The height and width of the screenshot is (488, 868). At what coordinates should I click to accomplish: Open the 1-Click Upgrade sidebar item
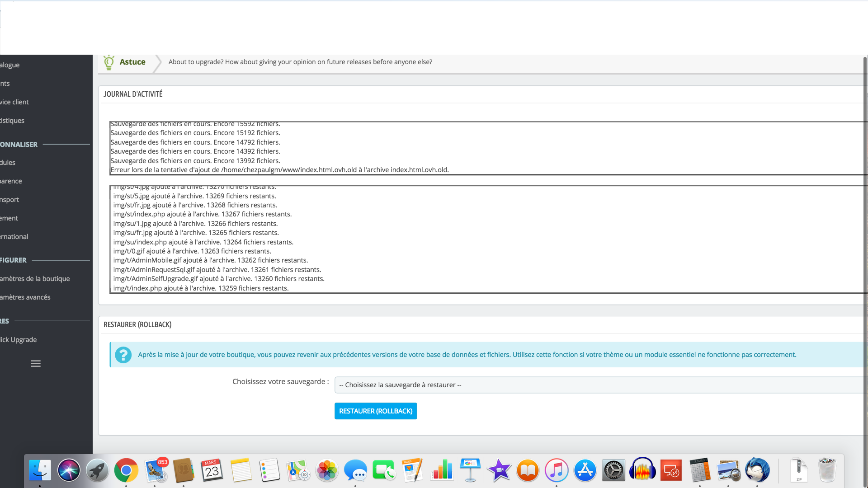coord(19,340)
